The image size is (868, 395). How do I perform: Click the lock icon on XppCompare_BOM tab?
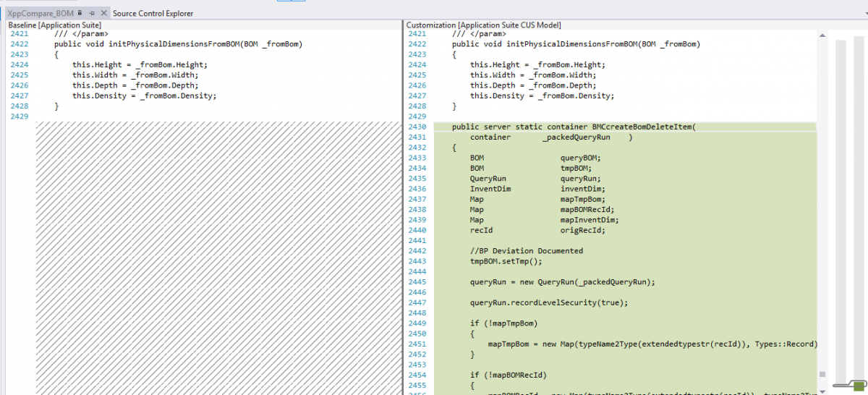point(80,13)
